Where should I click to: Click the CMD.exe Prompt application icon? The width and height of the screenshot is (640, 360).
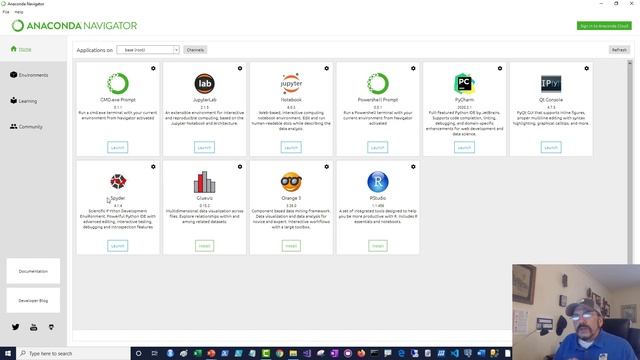point(118,83)
